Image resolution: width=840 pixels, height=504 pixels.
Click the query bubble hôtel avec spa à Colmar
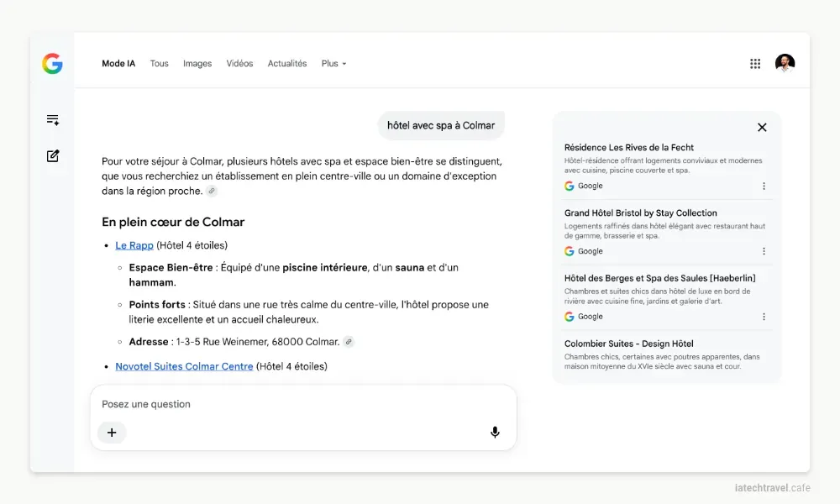click(x=441, y=125)
